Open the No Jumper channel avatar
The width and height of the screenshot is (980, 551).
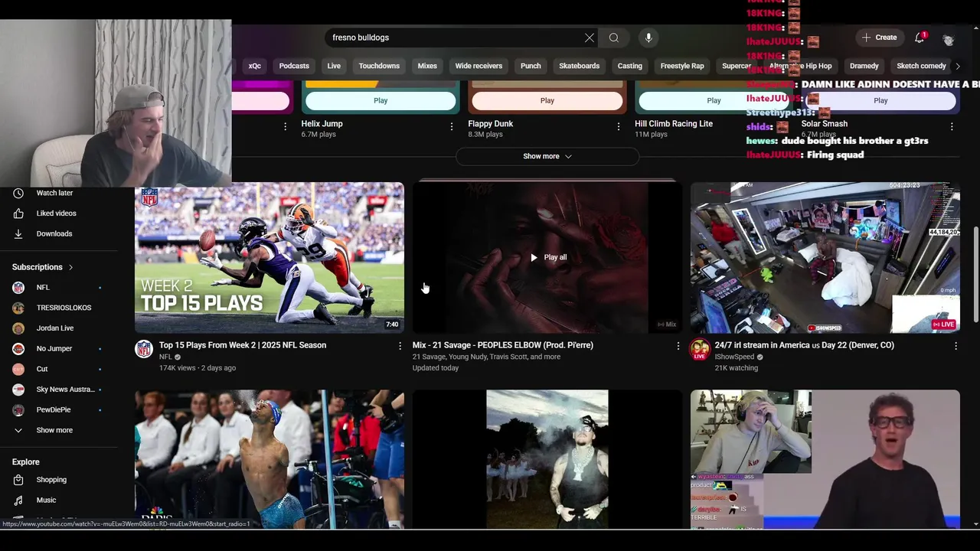[18, 349]
